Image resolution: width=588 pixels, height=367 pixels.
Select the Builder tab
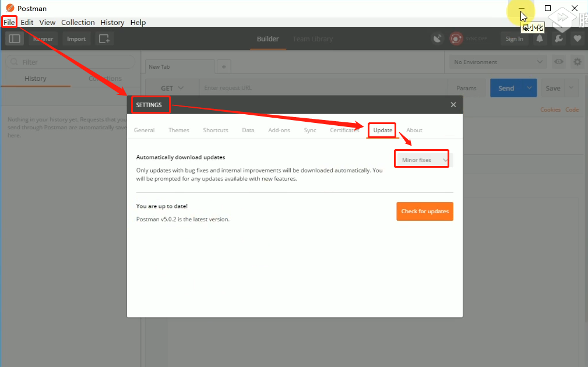coord(267,38)
